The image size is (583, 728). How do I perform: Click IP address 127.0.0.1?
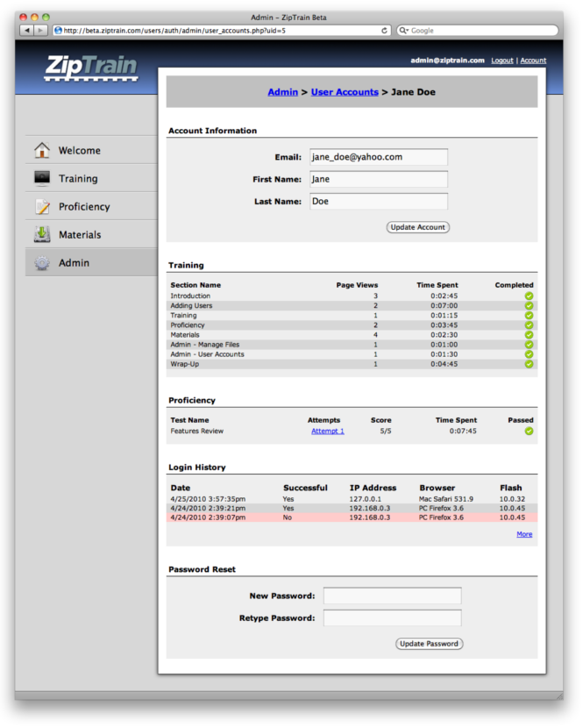point(366,499)
